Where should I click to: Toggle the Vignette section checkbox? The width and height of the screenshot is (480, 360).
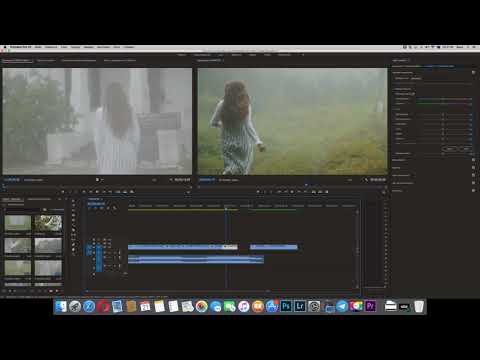coord(473,191)
